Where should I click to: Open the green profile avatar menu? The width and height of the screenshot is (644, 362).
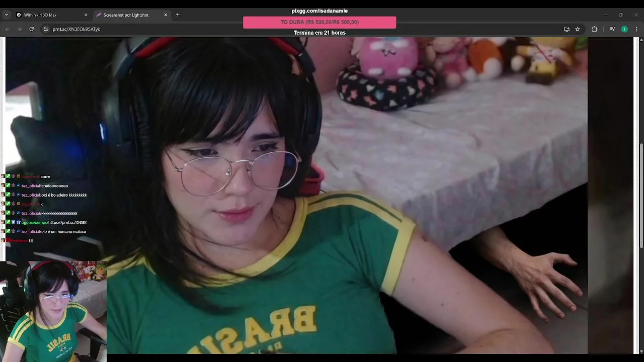tap(624, 29)
